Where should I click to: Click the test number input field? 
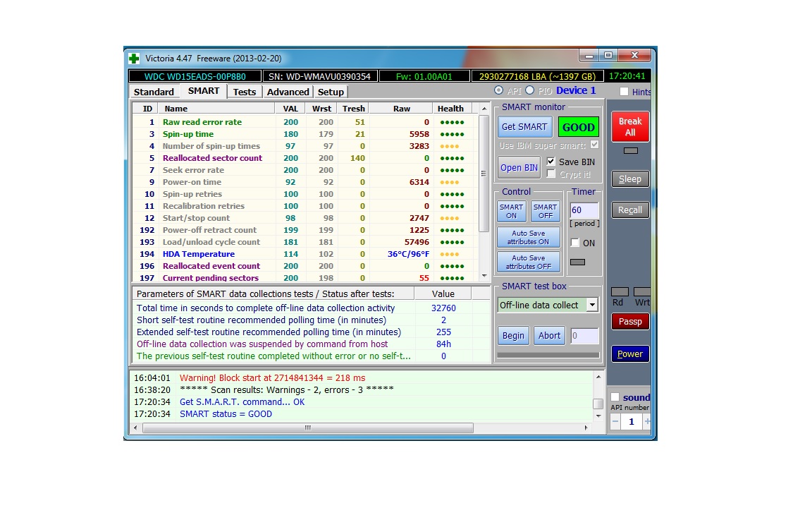pos(584,336)
